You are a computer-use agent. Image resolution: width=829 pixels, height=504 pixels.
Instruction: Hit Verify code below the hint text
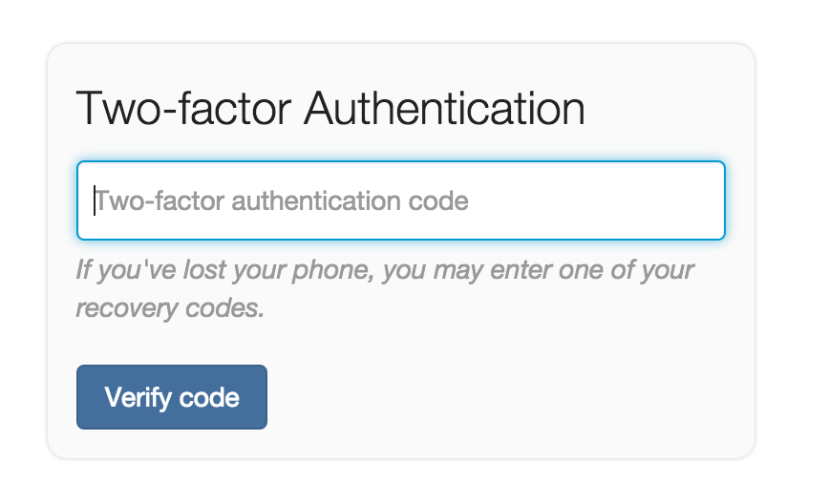point(172,397)
